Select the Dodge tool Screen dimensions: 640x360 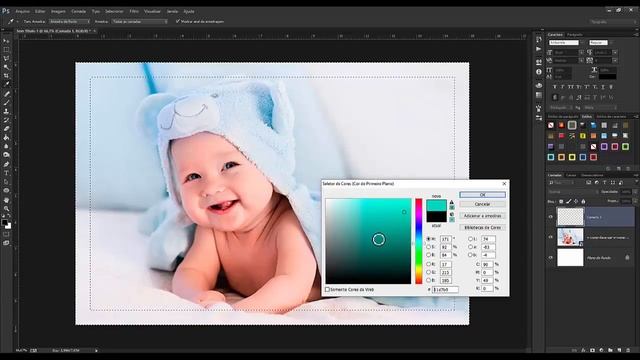pyautogui.click(x=6, y=155)
